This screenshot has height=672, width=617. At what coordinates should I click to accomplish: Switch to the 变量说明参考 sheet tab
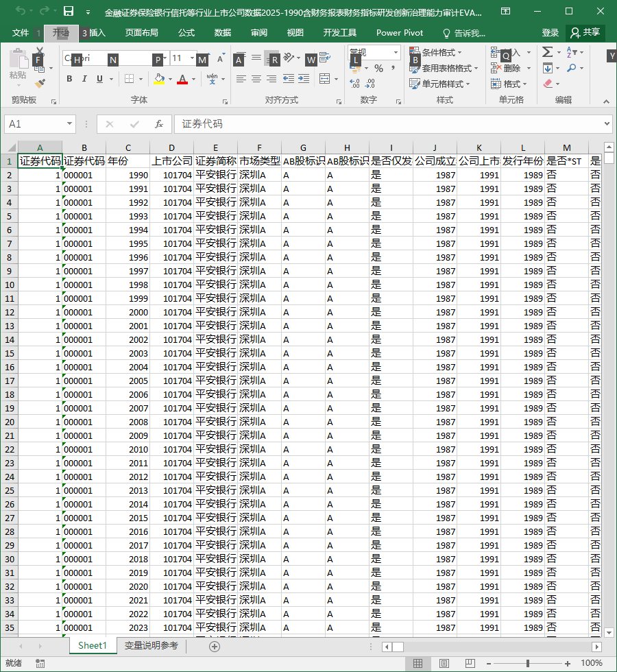tap(152, 645)
